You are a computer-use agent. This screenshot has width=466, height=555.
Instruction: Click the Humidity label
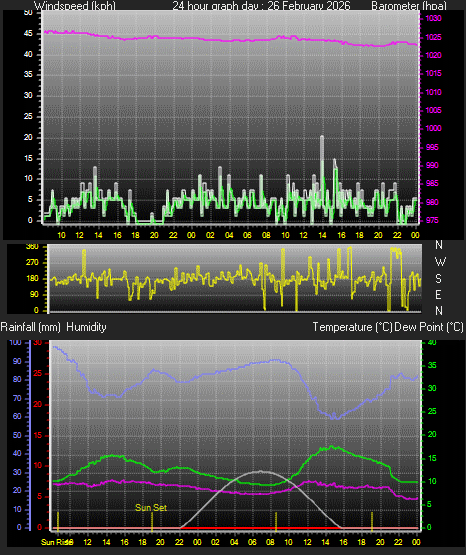click(x=86, y=327)
